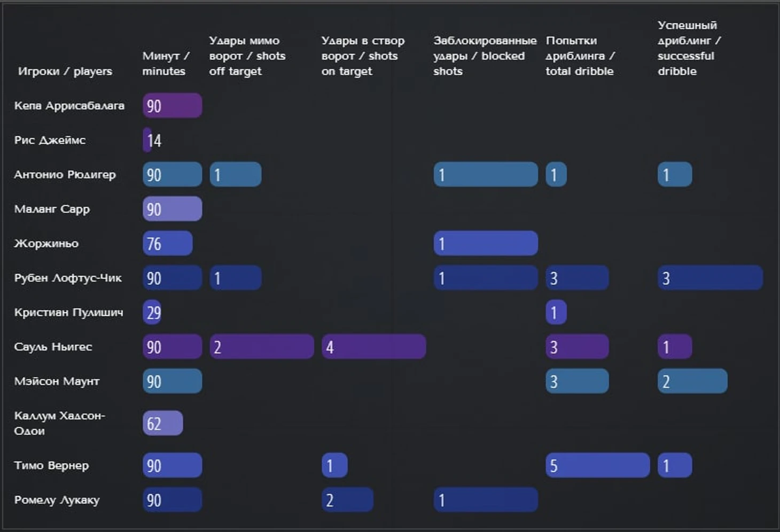Click the Игроки / players column header
Viewport: 780px width, 532px height.
click(x=65, y=71)
